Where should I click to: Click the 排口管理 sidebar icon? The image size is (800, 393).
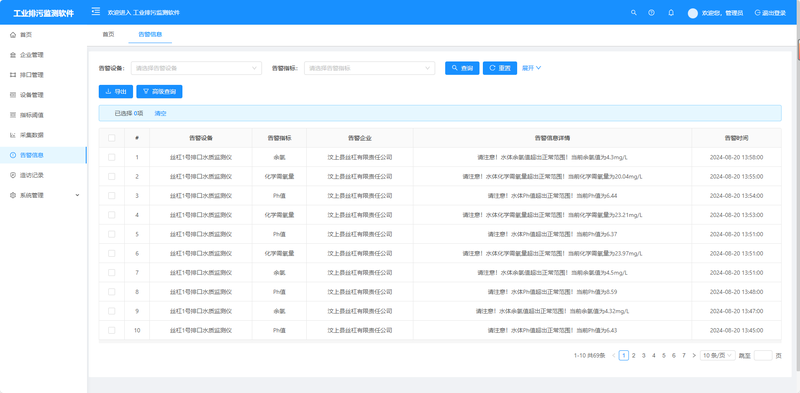click(13, 75)
